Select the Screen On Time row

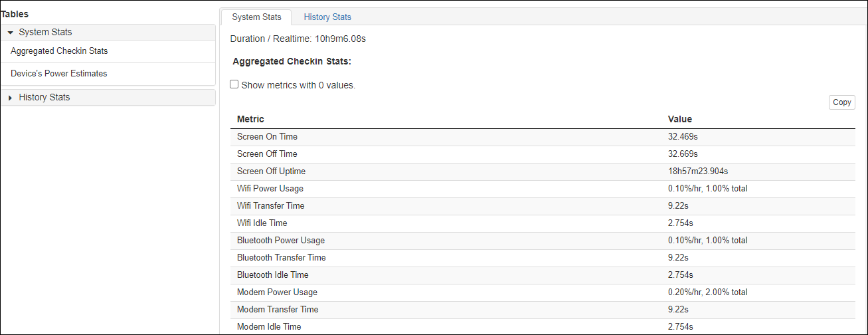pyautogui.click(x=267, y=137)
